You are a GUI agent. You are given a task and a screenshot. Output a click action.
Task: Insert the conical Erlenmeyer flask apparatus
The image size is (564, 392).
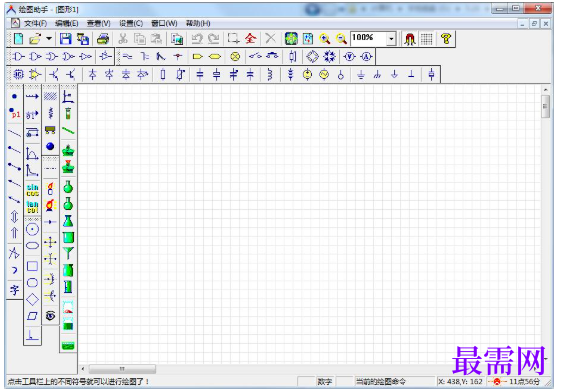68,220
